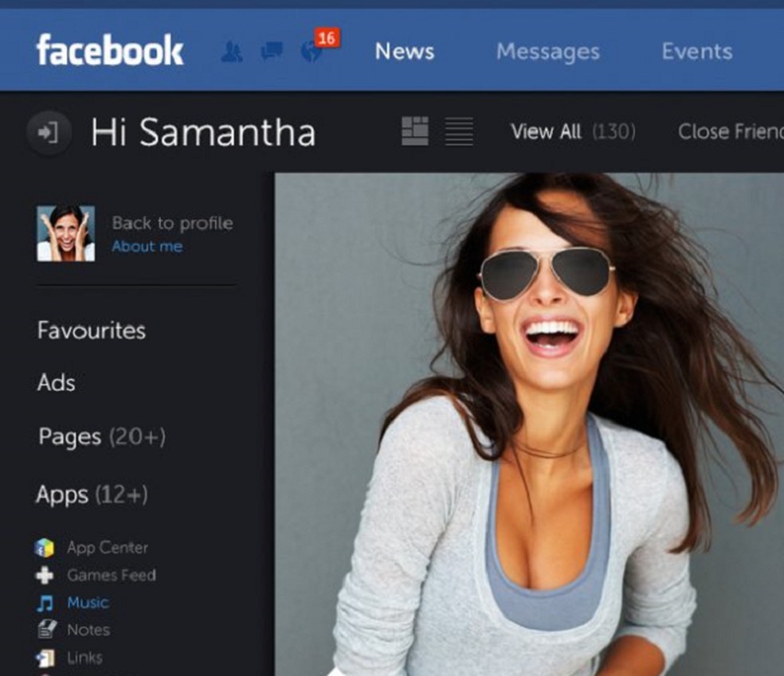
Task: Open the Events tab
Action: pyautogui.click(x=696, y=51)
